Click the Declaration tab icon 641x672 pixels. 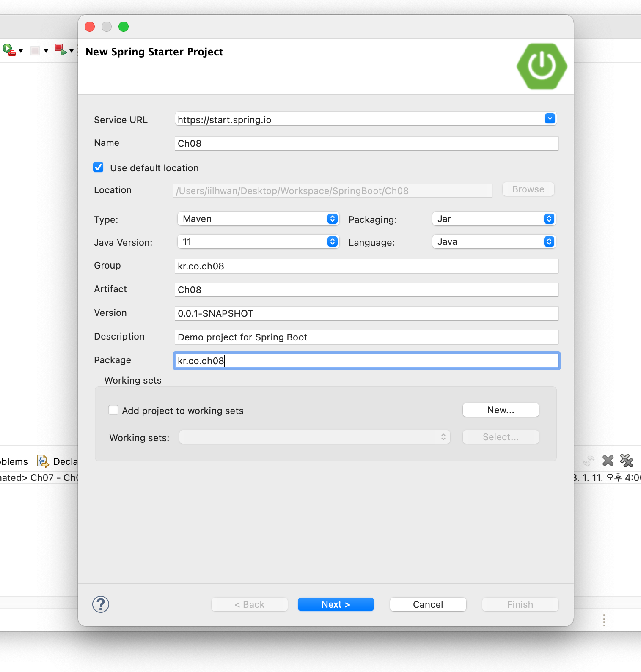[43, 461]
